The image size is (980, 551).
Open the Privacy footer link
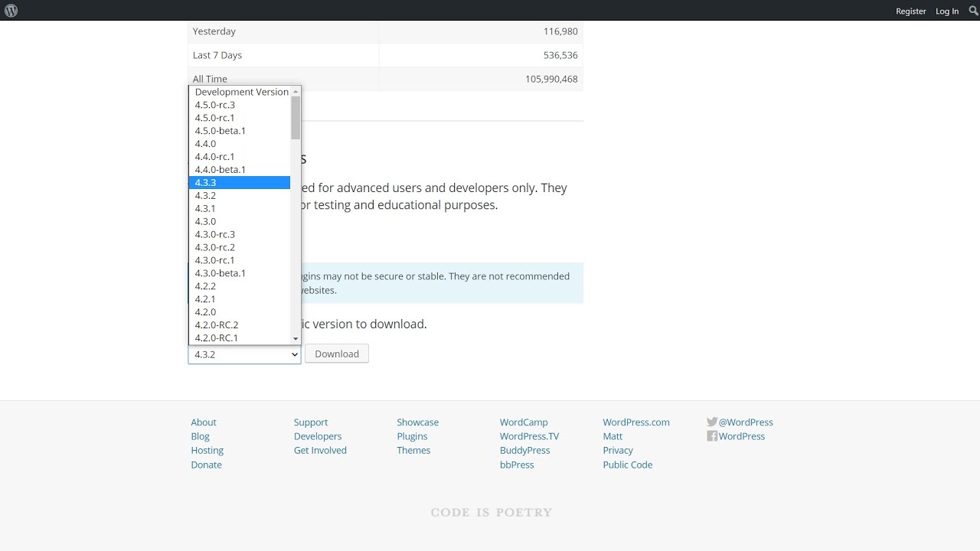[x=618, y=451]
